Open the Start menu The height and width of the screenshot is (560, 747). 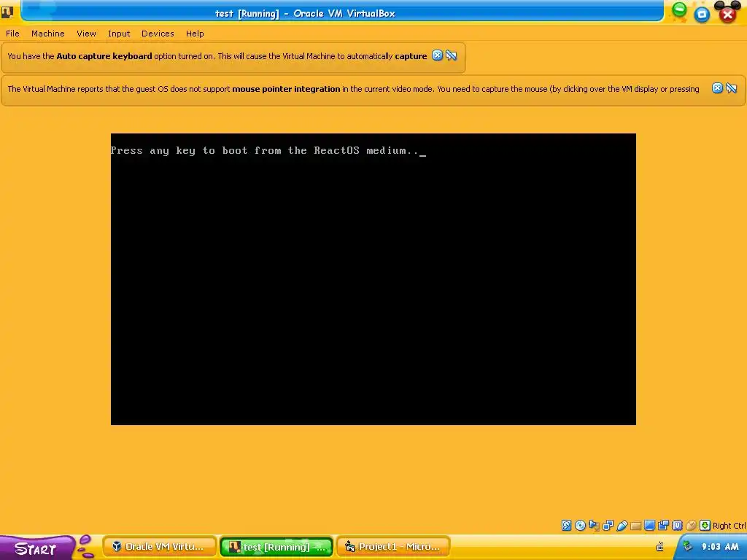click(36, 548)
